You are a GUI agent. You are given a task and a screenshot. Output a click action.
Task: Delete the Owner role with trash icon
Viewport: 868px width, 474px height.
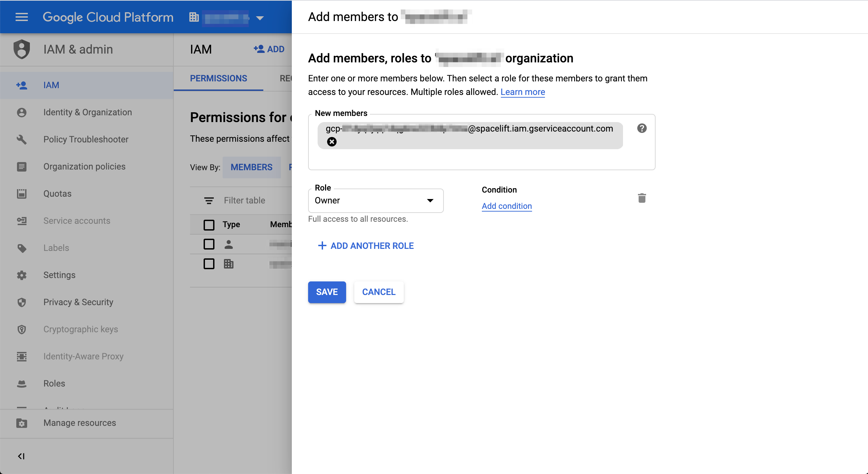[x=642, y=198]
